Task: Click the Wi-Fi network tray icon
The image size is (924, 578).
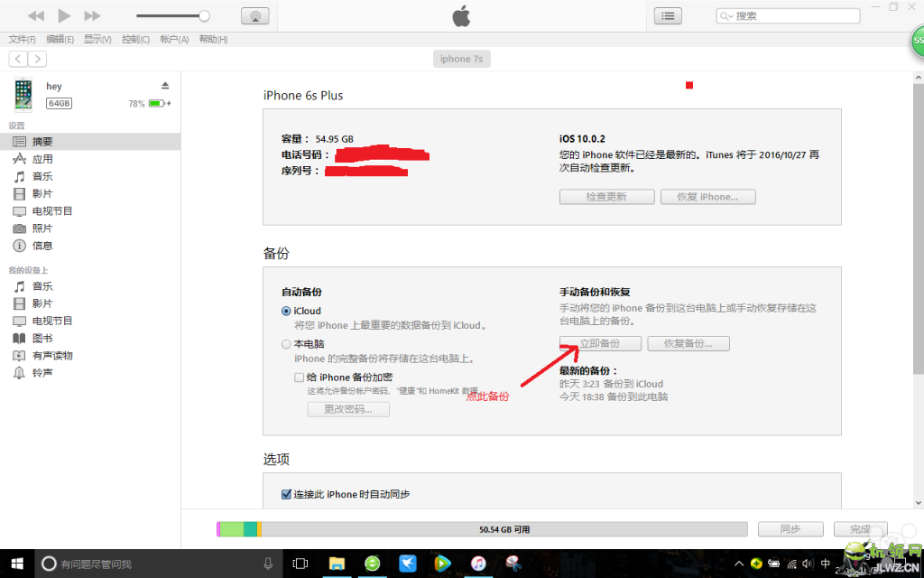Action: pyautogui.click(x=792, y=564)
